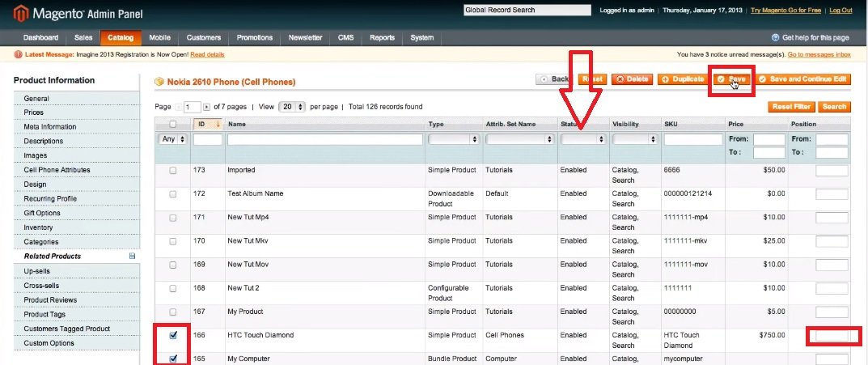Check the New Tut Mkv row checkbox
Screen dimensions: 868x365
[173, 241]
